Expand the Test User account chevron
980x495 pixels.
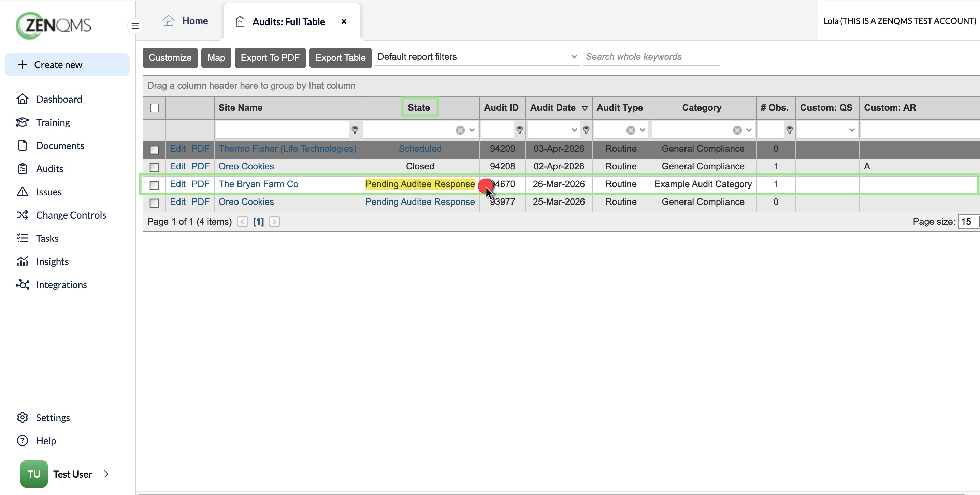106,474
